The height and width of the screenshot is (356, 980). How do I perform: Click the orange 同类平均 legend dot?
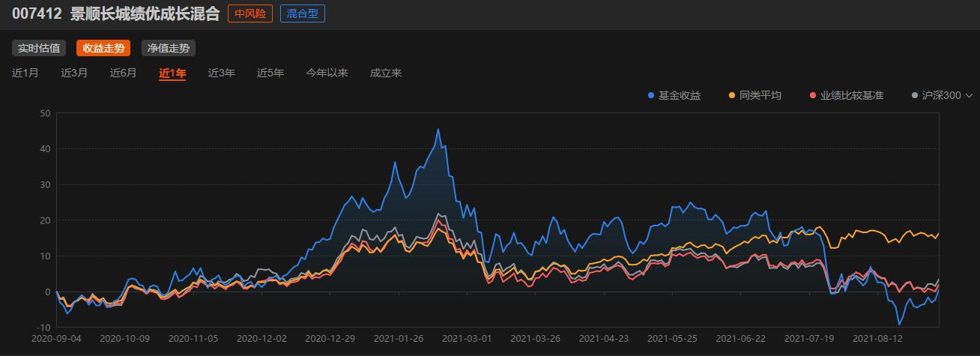coord(732,95)
